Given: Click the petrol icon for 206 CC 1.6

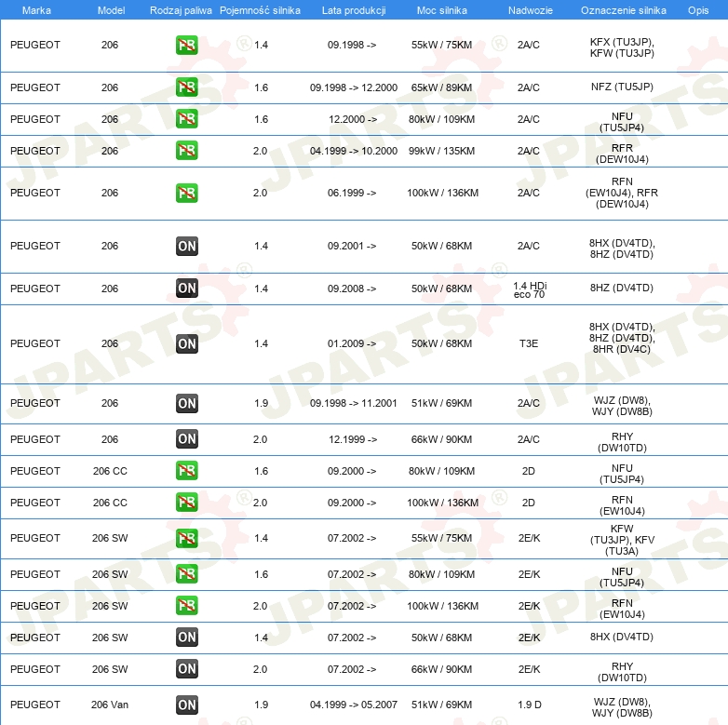Looking at the screenshot, I should tap(187, 471).
